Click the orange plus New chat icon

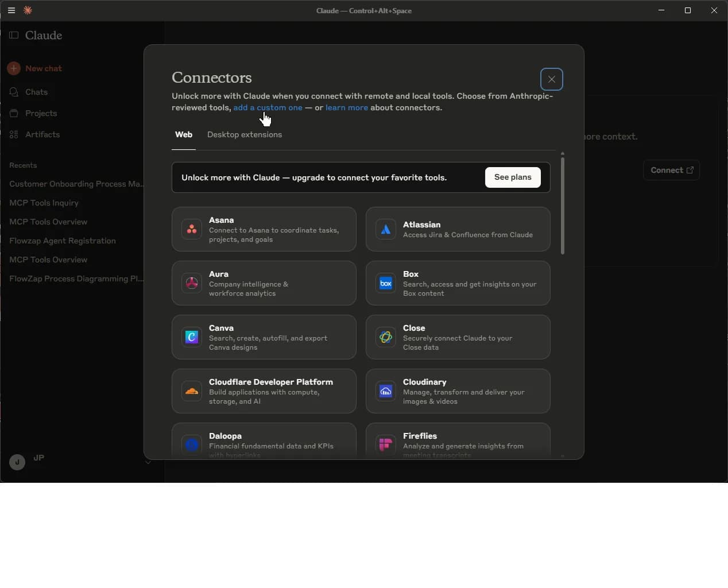[14, 68]
